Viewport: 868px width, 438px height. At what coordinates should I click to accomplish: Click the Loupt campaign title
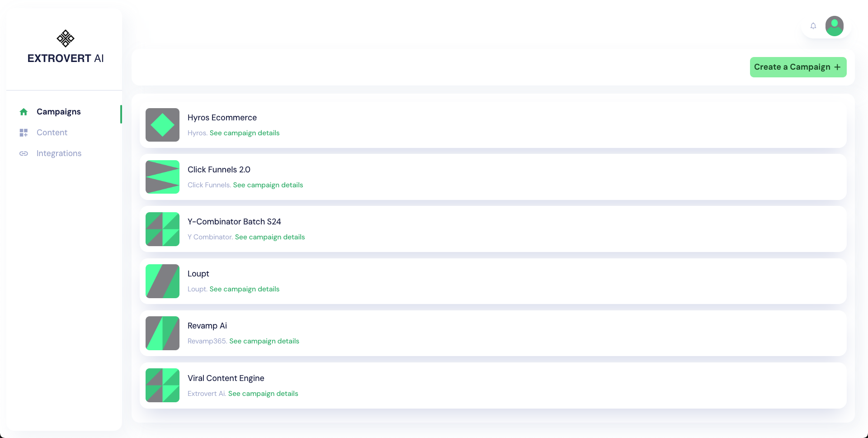coord(198,274)
